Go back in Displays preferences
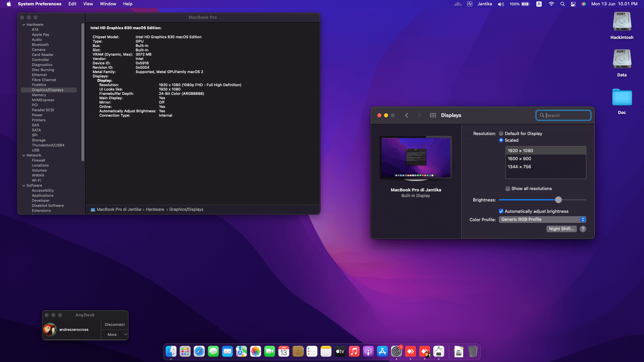The width and height of the screenshot is (644, 362). pos(407,115)
